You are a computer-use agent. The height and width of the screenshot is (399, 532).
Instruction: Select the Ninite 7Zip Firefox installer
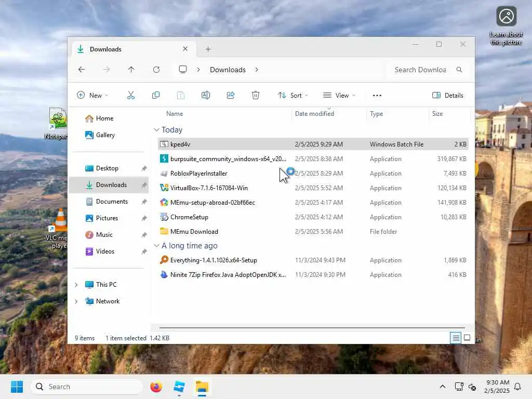click(313, 275)
